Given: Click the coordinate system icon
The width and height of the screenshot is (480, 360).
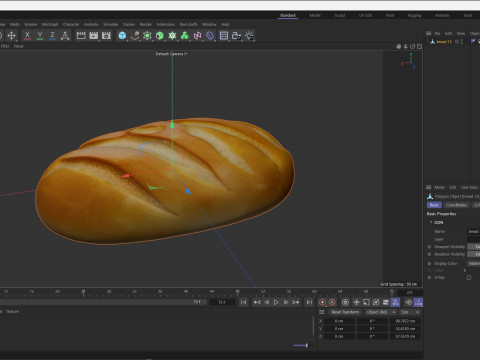Looking at the screenshot, I should point(65,36).
